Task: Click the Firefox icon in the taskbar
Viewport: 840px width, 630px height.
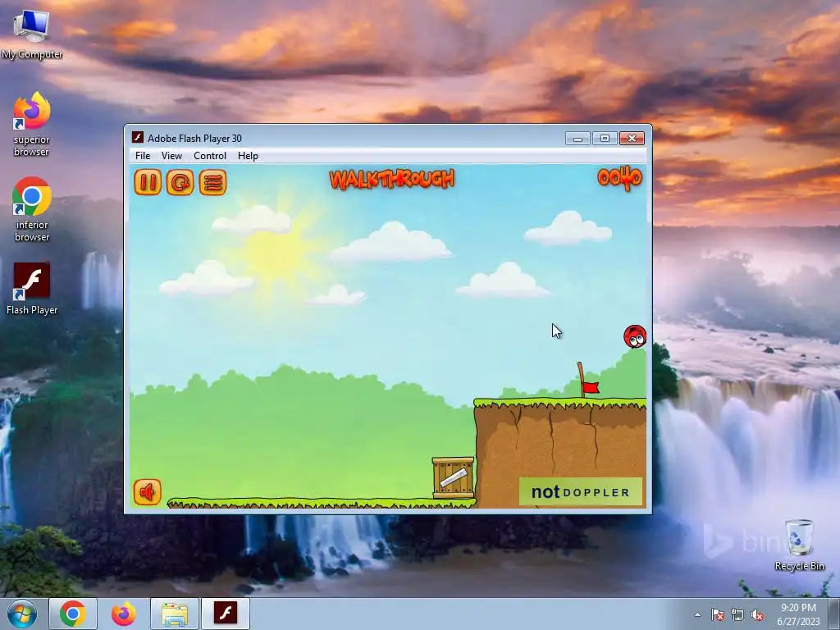Action: tap(123, 614)
